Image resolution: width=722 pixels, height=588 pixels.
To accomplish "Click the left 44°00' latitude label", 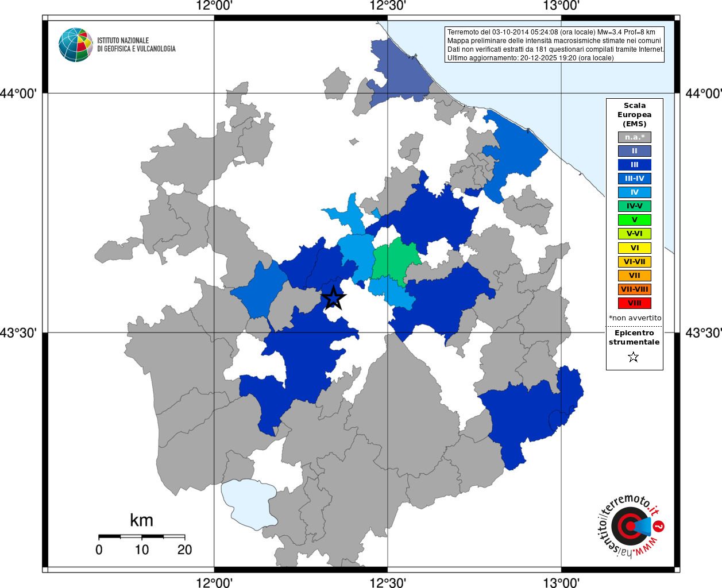I will pyautogui.click(x=18, y=93).
